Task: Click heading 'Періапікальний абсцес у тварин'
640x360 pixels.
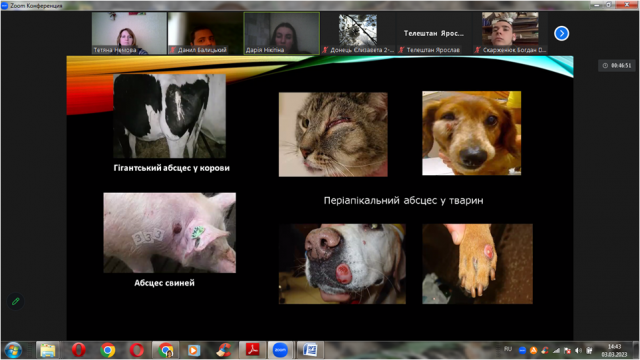Action: click(x=403, y=200)
